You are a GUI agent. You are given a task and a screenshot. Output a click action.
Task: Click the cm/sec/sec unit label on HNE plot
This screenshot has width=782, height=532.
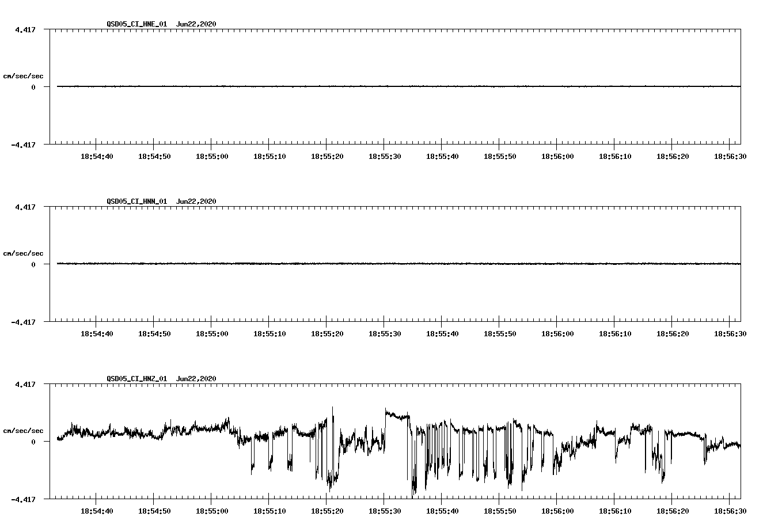[23, 76]
